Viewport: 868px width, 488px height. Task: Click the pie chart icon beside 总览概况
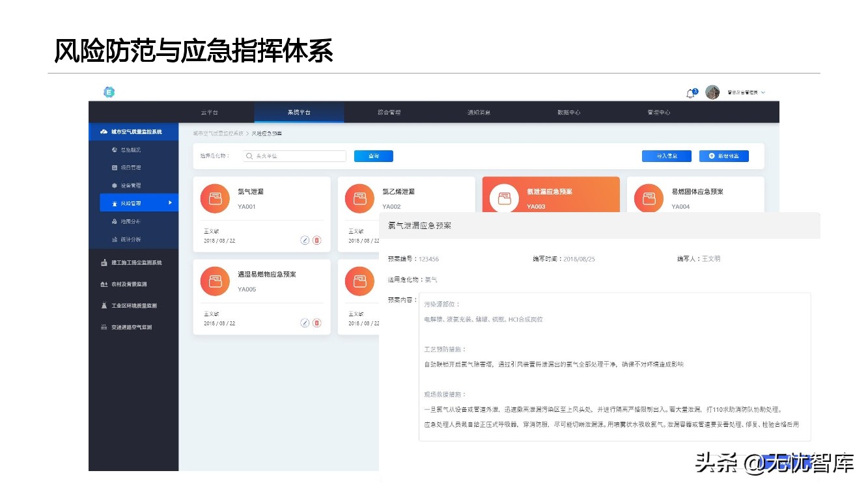point(115,150)
